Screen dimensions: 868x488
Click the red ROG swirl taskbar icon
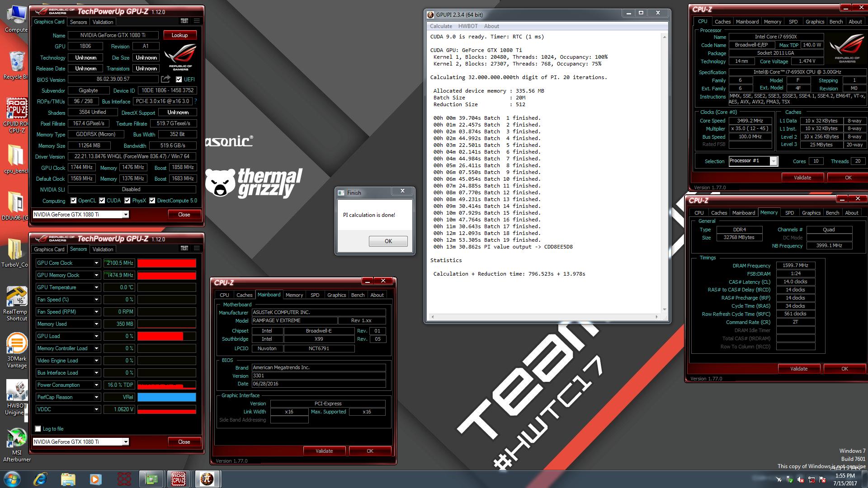pos(124,479)
